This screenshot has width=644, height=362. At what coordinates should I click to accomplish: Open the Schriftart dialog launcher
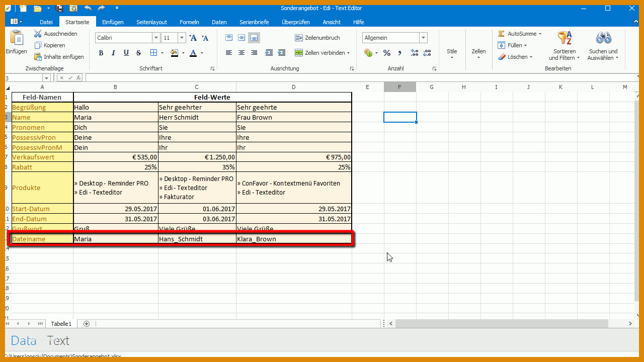[213, 68]
